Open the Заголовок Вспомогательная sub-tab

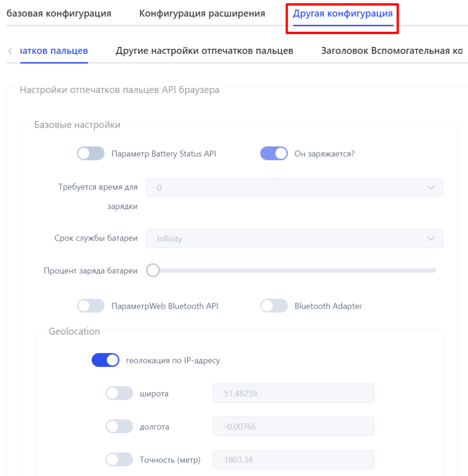click(x=392, y=51)
